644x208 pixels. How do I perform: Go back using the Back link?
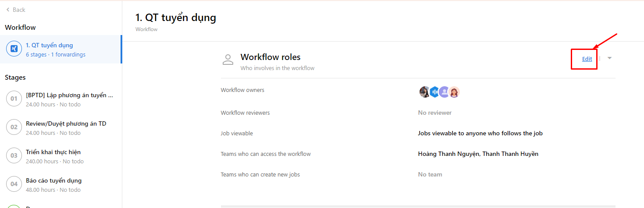[15, 10]
